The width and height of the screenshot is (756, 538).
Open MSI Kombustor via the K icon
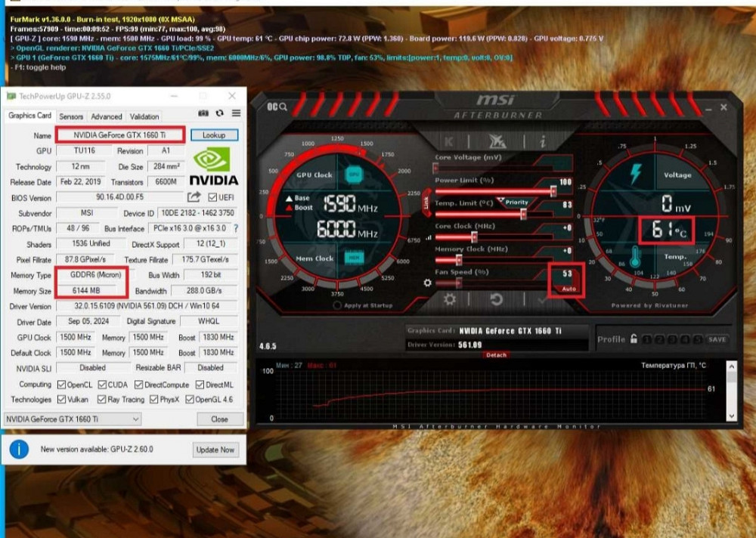click(x=448, y=140)
